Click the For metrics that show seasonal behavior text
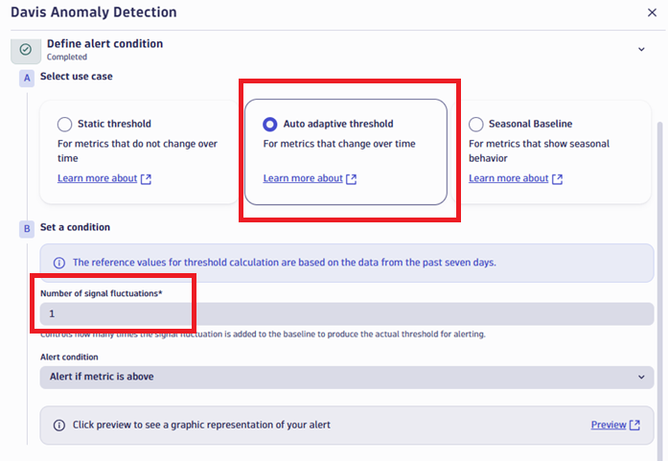Image resolution: width=668 pixels, height=461 pixels. pyautogui.click(x=539, y=151)
